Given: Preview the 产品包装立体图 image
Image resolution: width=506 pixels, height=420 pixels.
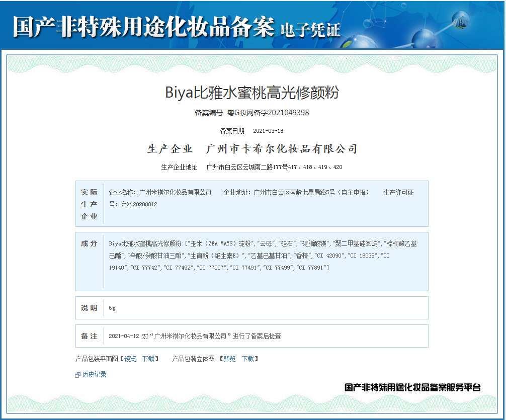Looking at the screenshot, I should coord(229,359).
